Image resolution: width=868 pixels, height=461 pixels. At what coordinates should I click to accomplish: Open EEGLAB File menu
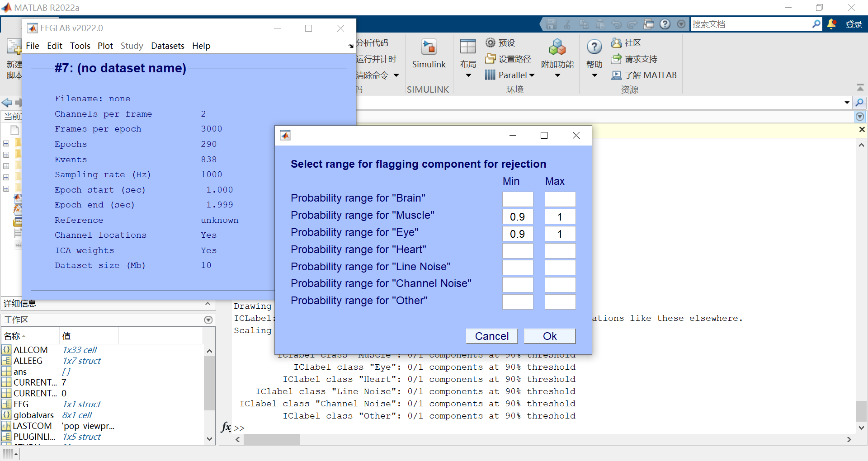[33, 46]
